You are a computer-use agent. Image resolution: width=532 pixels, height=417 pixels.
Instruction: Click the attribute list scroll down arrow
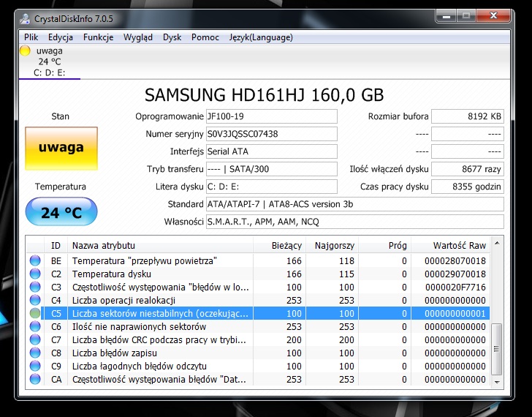(x=497, y=383)
